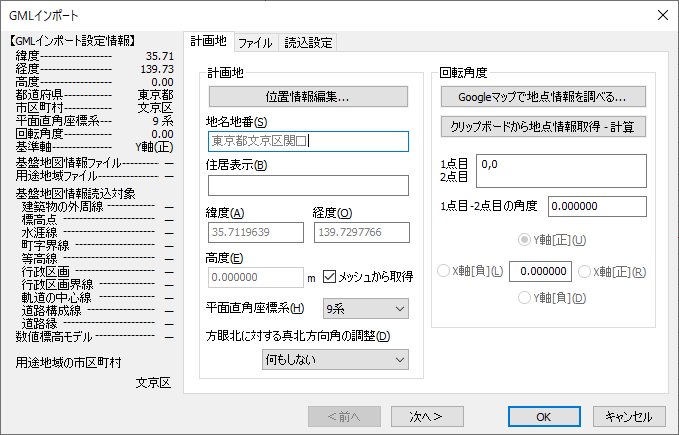Switch to the ファイル tab
679x435 pixels.
(x=255, y=43)
